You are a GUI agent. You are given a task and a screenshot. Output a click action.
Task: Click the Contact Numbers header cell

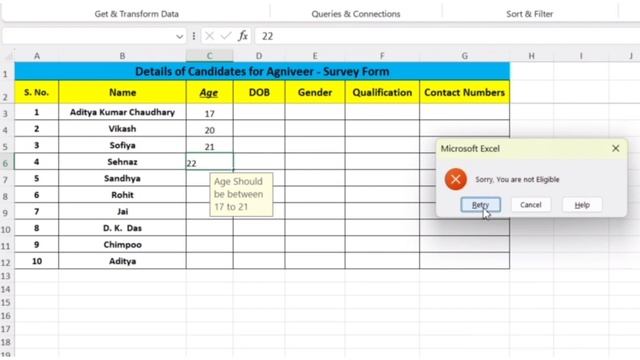(464, 92)
